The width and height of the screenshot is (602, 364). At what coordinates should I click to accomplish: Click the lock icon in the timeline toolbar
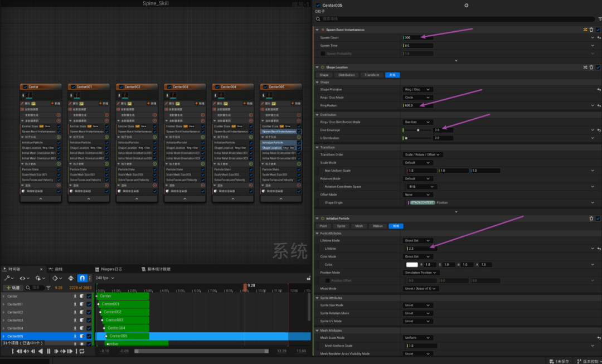click(308, 278)
